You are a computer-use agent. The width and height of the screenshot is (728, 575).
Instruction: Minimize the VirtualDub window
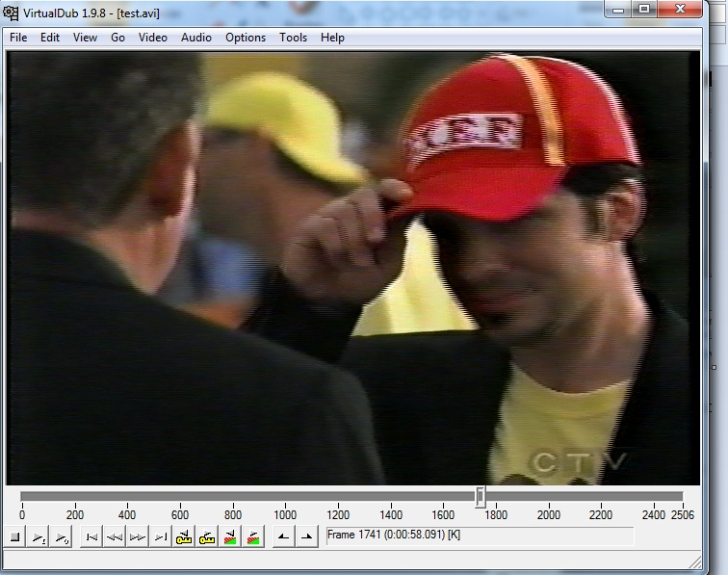618,10
